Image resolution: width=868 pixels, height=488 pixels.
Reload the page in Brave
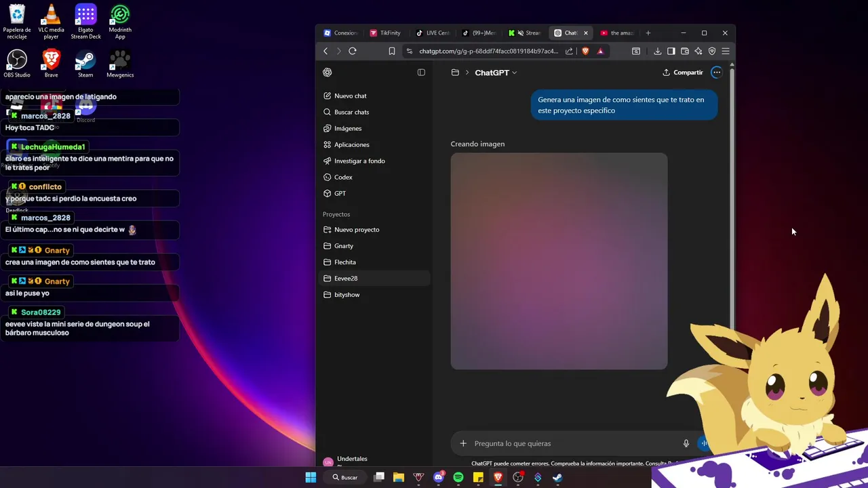point(353,51)
